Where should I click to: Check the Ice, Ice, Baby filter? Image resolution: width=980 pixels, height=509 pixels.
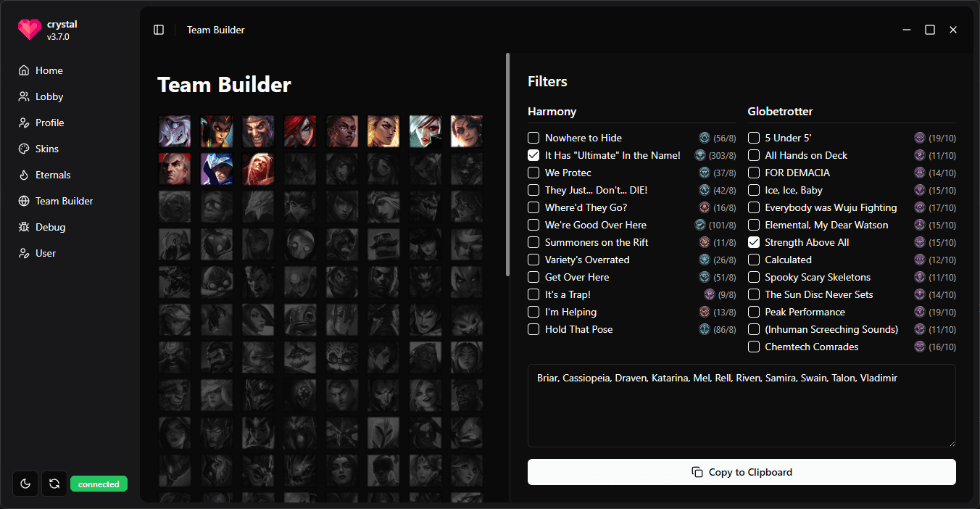click(x=754, y=190)
